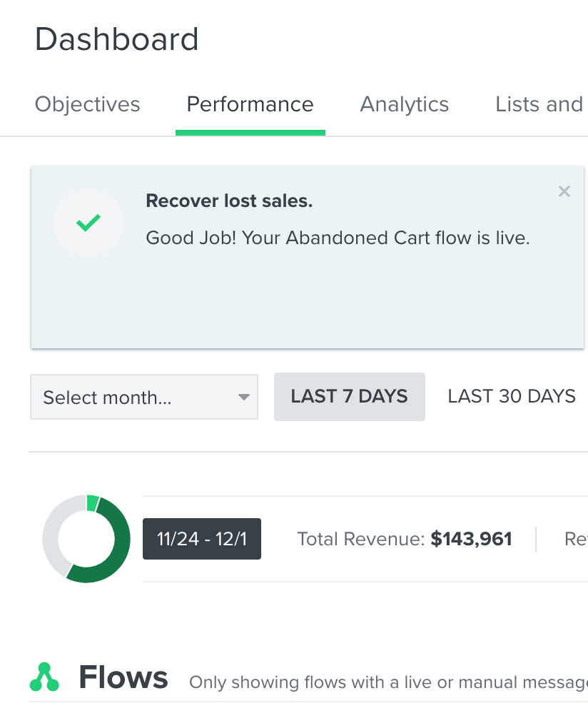
Task: Click the Recover lost sales heading
Action: point(229,201)
